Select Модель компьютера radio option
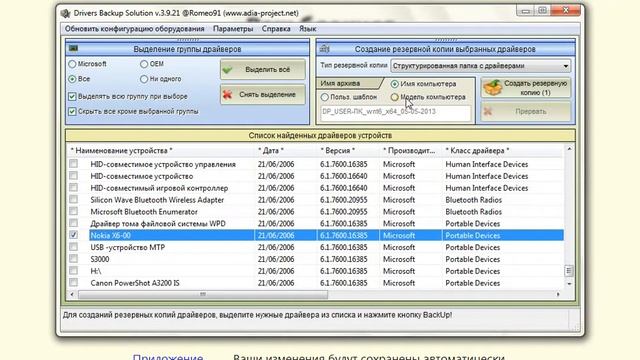 pyautogui.click(x=394, y=97)
